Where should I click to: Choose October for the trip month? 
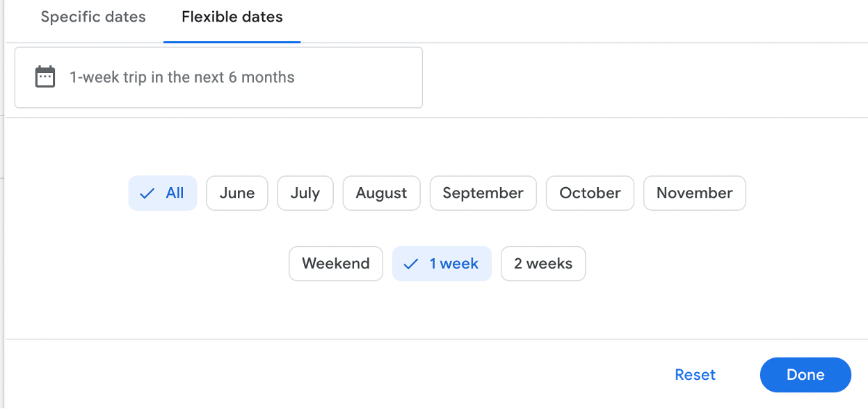pyautogui.click(x=590, y=193)
